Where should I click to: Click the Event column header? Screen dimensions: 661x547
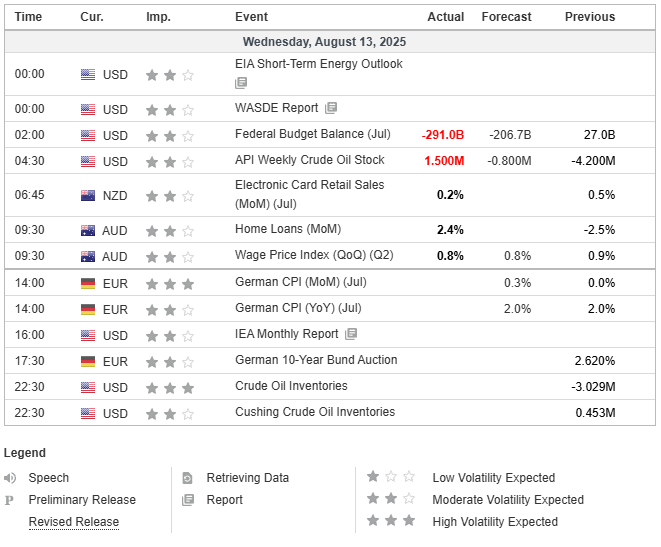coord(251,17)
